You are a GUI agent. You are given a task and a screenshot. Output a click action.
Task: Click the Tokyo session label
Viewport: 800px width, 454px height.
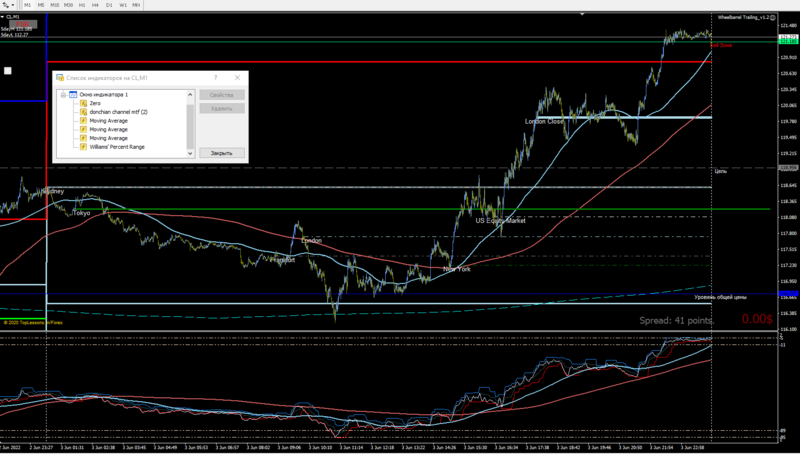tap(82, 213)
